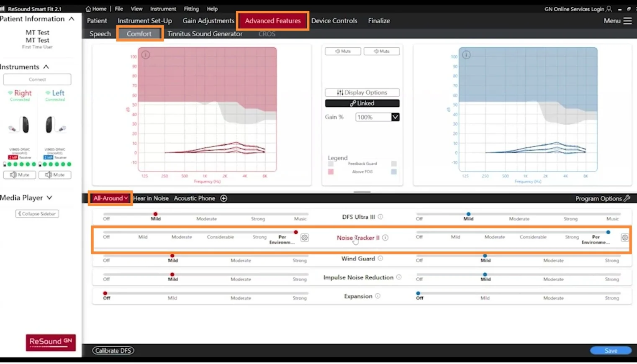Image resolution: width=637 pixels, height=364 pixels.
Task: Open GN Online Services Login
Action: point(578,9)
